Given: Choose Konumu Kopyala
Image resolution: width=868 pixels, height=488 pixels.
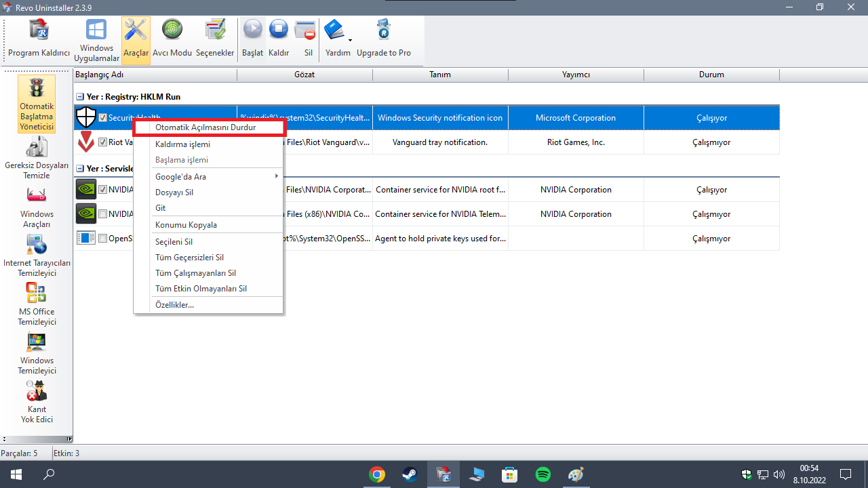Looking at the screenshot, I should click(x=208, y=225).
